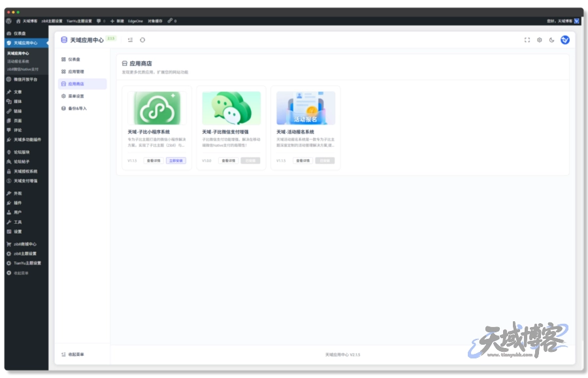Screen dimensions: 588x378
Task: Open 活动报名系统 submenu item
Action: pos(18,61)
